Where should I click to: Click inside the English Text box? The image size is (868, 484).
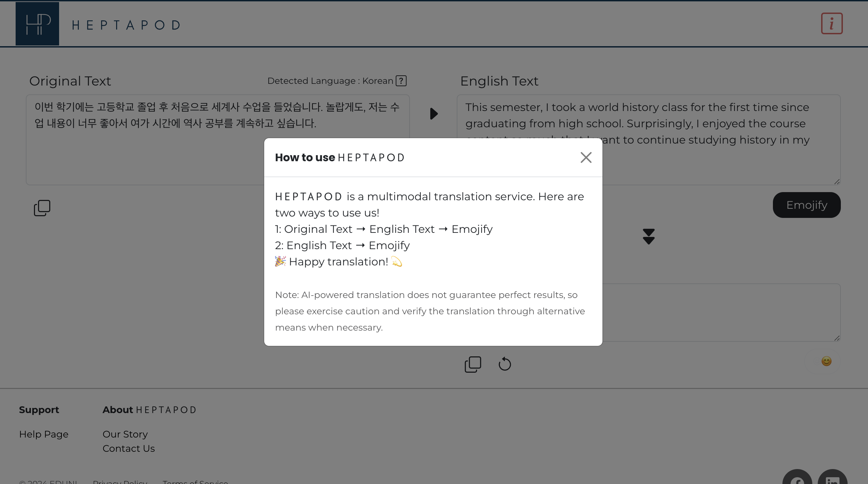coord(713,163)
